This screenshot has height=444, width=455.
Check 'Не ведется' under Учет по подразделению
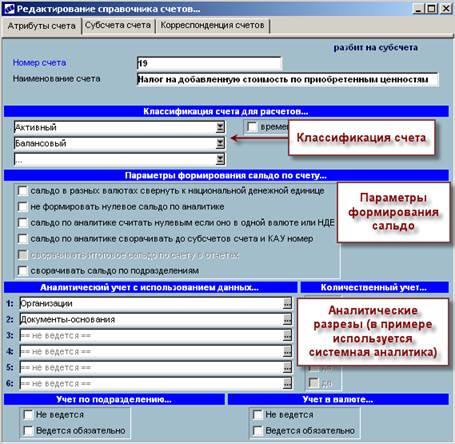28,415
